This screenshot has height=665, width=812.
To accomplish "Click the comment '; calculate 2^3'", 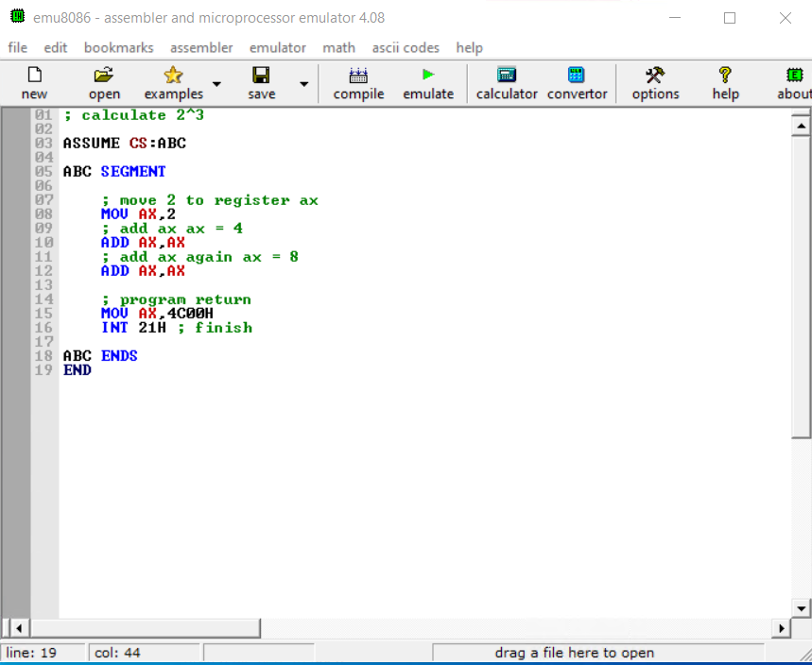I will tap(133, 115).
